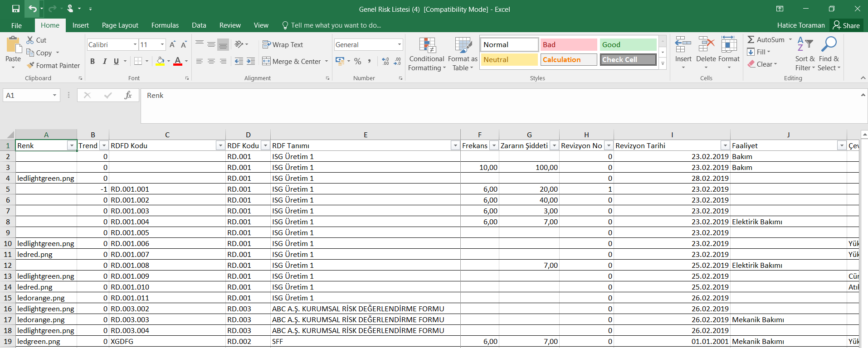Click the Format as Table icon

(463, 45)
